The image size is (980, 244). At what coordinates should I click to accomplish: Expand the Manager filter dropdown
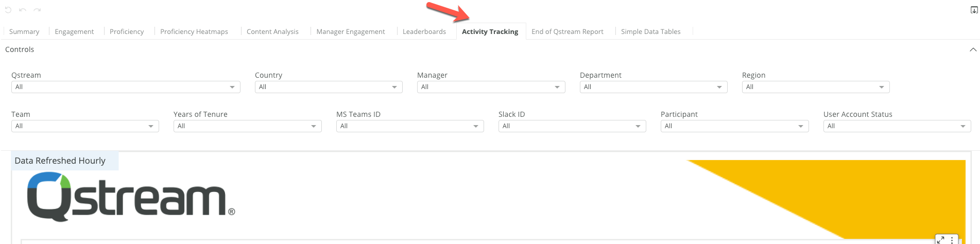click(491, 87)
